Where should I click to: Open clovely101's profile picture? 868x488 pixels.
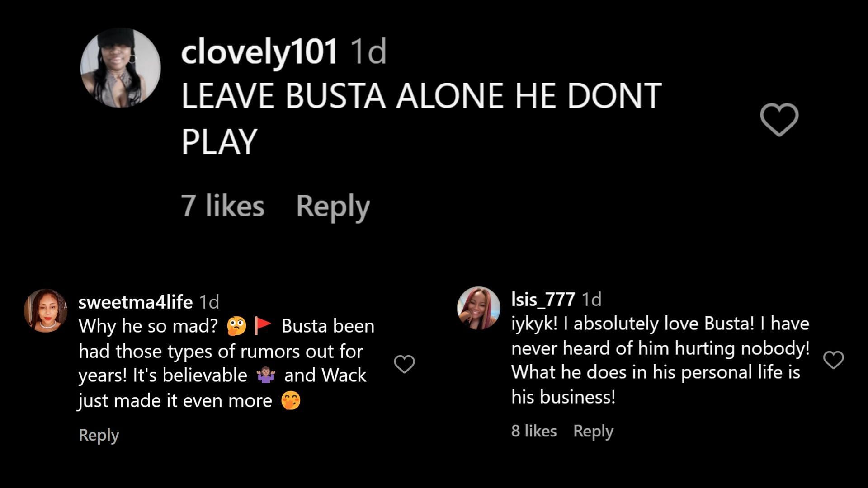pyautogui.click(x=120, y=68)
